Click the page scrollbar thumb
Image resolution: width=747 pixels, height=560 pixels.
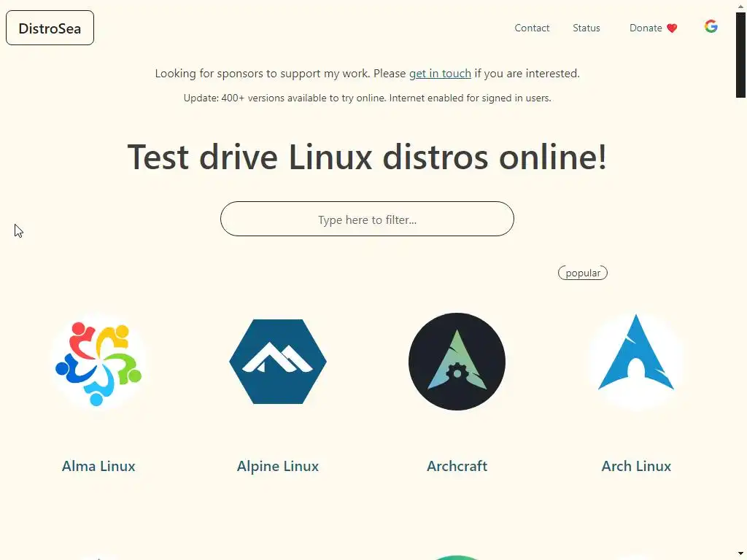pyautogui.click(x=741, y=55)
